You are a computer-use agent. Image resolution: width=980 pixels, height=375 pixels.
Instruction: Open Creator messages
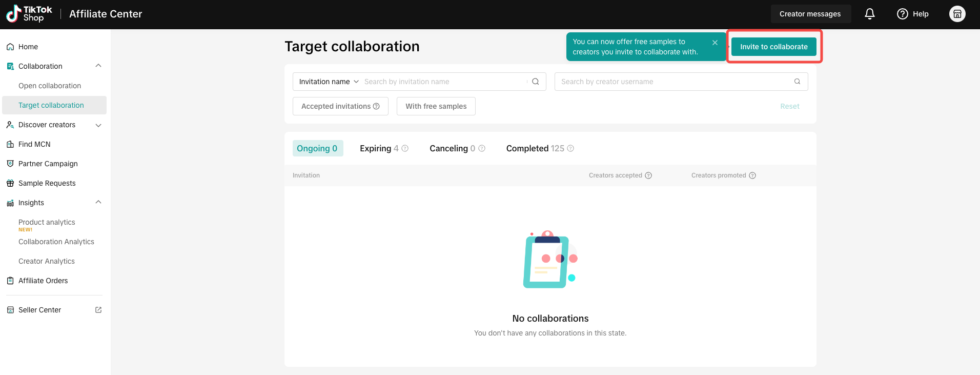pyautogui.click(x=810, y=14)
